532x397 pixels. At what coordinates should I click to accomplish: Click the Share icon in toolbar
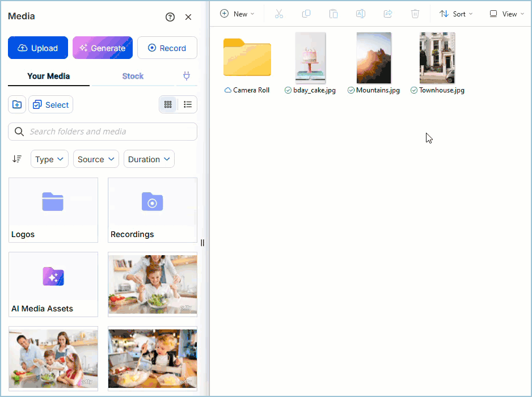(x=388, y=14)
